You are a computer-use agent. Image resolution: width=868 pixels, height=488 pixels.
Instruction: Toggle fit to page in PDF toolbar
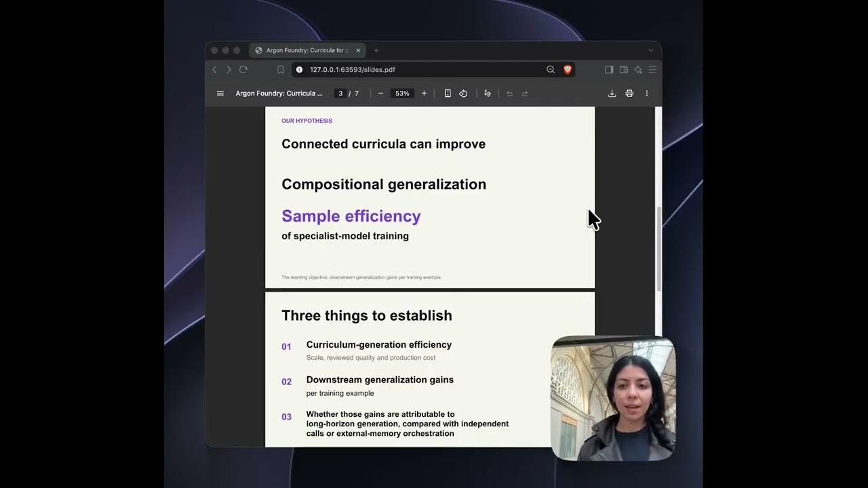coord(448,94)
